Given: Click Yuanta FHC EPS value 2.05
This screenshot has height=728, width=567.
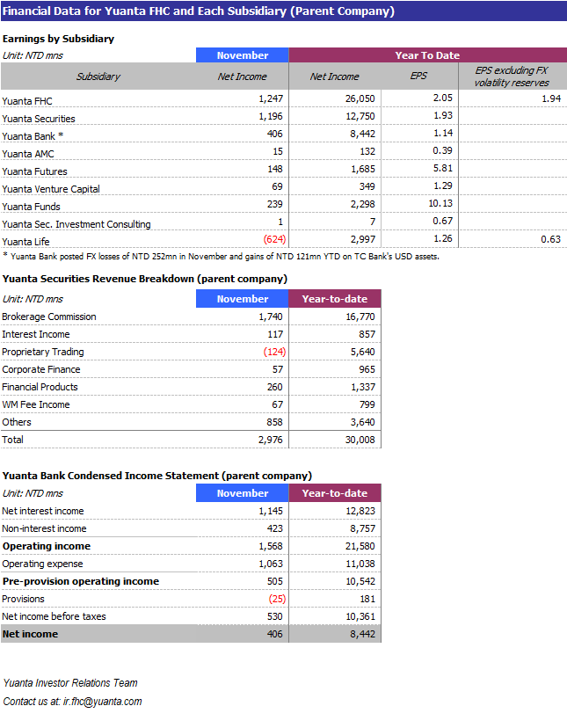Looking at the screenshot, I should click(442, 98).
